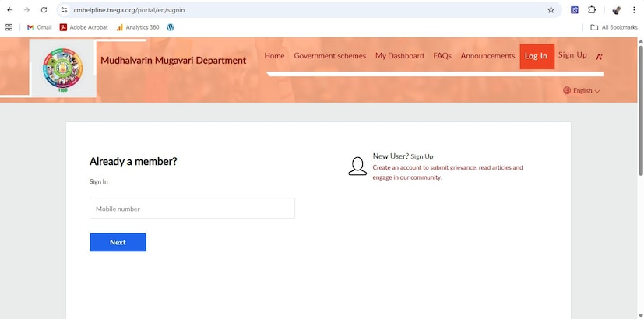644x319 pixels.
Task: Click the font size A+ icon
Action: coord(600,57)
